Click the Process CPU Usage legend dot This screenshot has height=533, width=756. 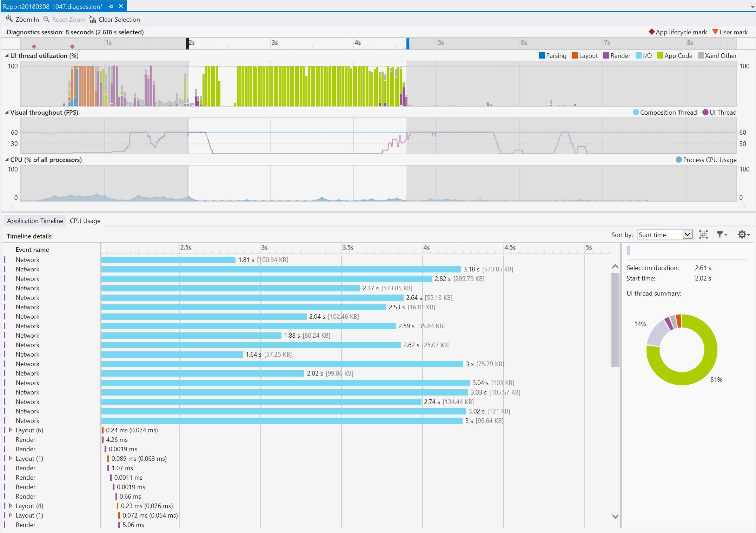679,160
